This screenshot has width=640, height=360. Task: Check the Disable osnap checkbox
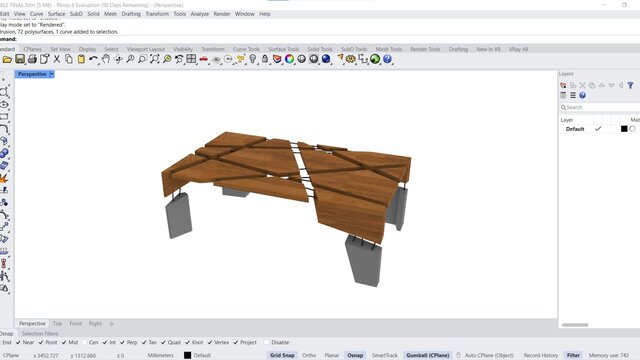point(267,342)
